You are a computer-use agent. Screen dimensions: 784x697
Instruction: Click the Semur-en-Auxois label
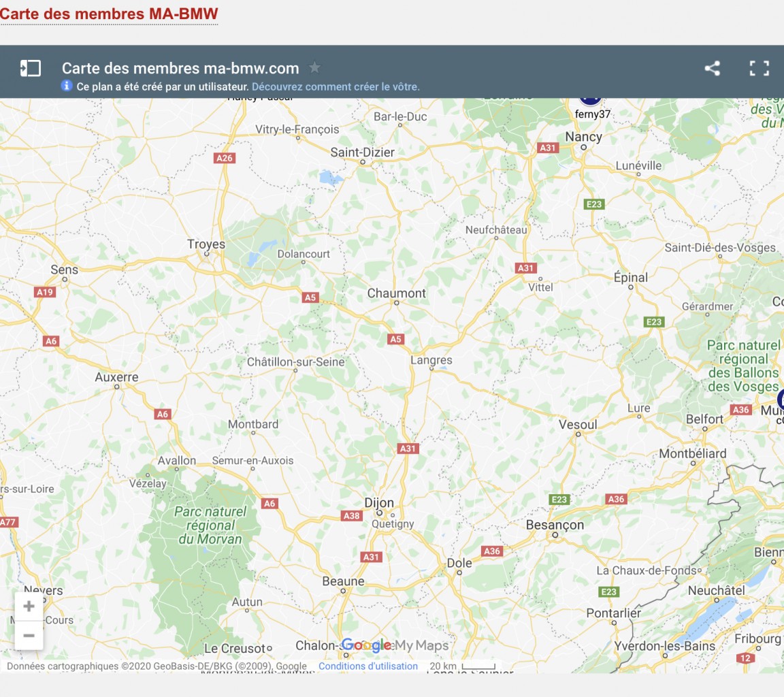coord(252,461)
